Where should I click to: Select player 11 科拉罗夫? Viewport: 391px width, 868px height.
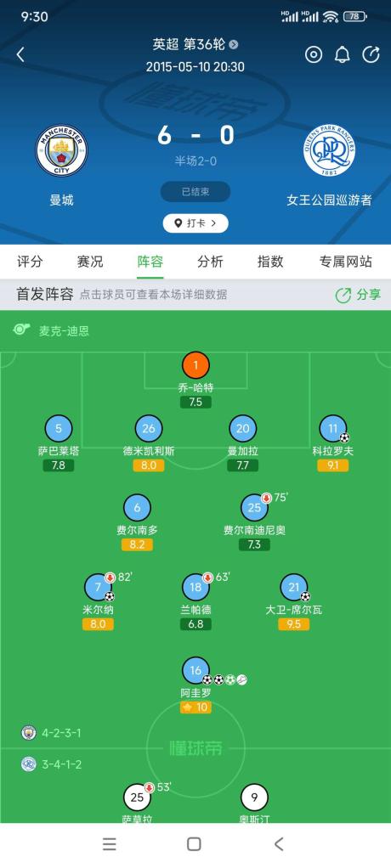(x=333, y=428)
